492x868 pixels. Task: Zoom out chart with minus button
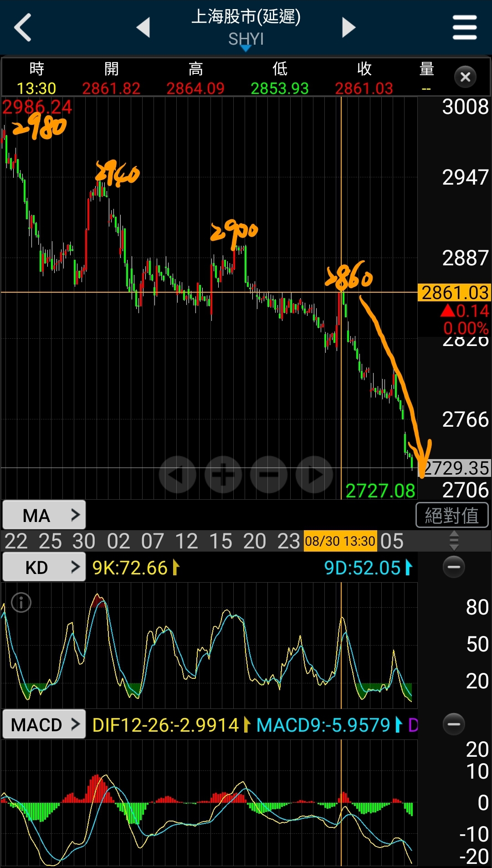click(x=269, y=475)
